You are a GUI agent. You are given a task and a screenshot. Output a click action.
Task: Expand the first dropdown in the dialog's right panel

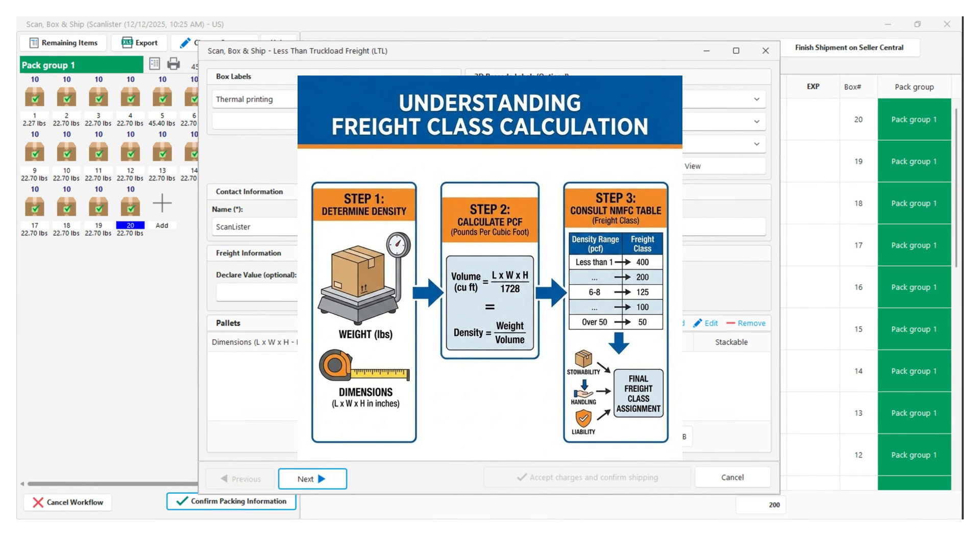pyautogui.click(x=756, y=99)
